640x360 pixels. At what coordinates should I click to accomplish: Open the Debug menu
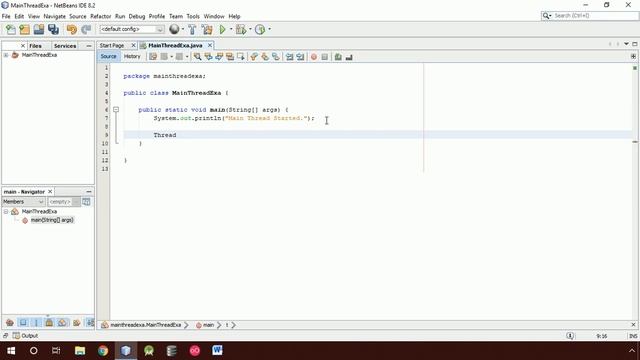tap(137, 16)
